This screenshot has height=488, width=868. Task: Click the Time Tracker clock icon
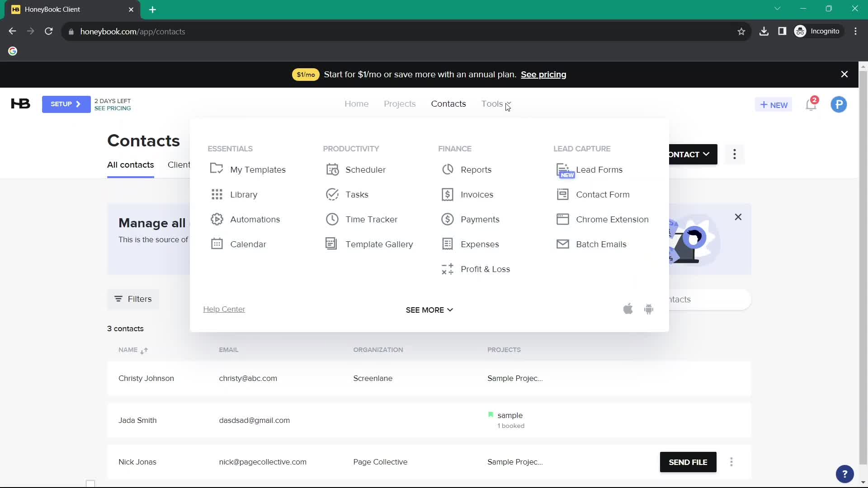click(332, 219)
